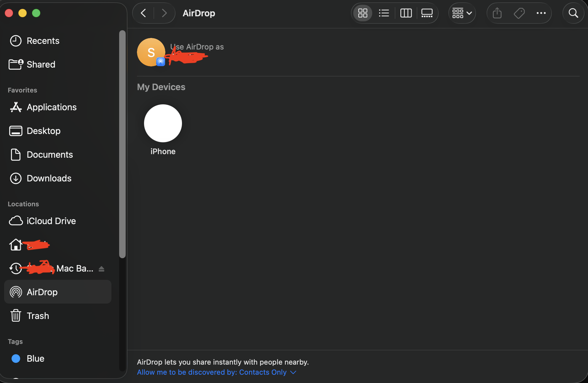
Task: Click the Blue tag color dot
Action: pyautogui.click(x=16, y=358)
